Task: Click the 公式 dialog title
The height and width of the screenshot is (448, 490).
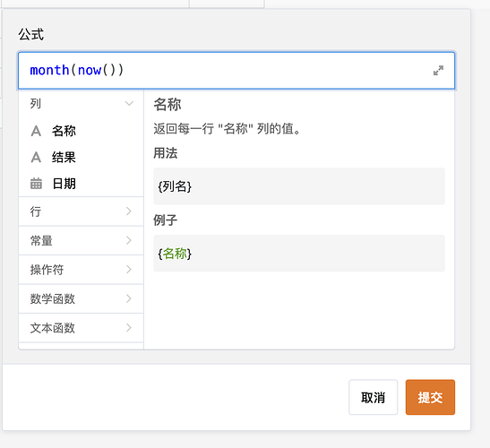Action: [x=31, y=34]
